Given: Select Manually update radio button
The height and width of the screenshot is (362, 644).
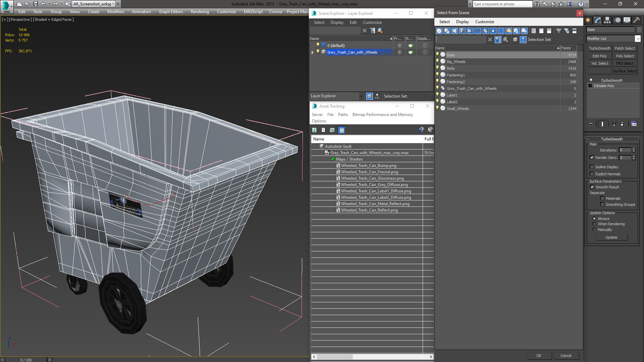Looking at the screenshot, I should coord(594,230).
